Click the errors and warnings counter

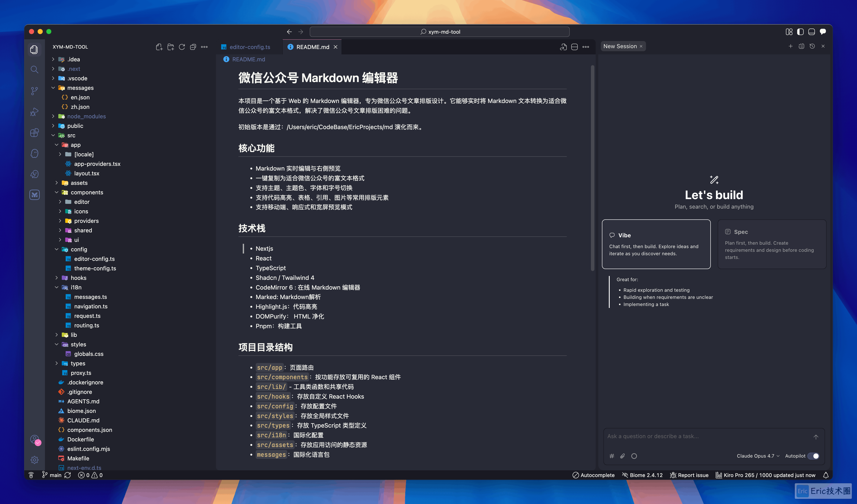[90, 475]
